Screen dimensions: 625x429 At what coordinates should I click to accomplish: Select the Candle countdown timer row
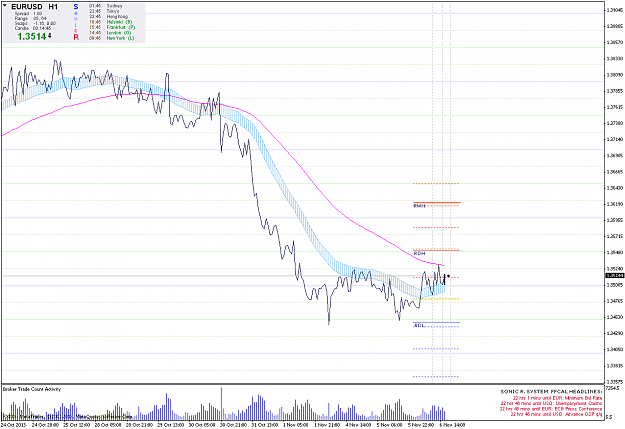[x=33, y=28]
